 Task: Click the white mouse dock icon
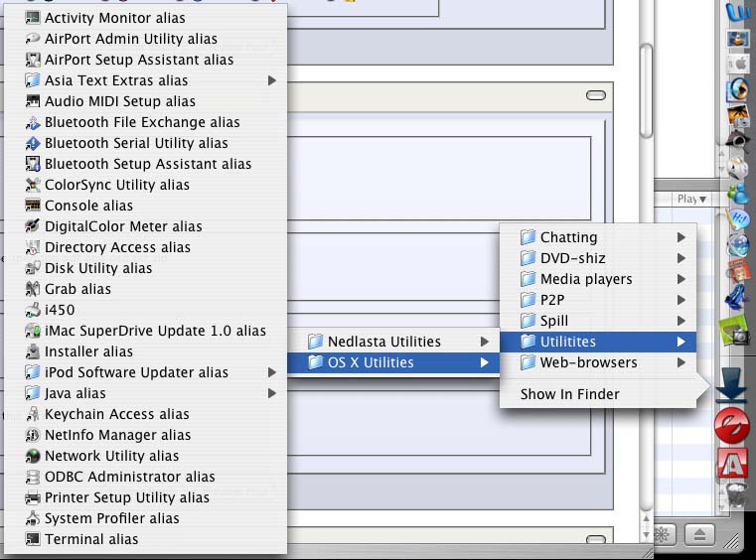[737, 168]
